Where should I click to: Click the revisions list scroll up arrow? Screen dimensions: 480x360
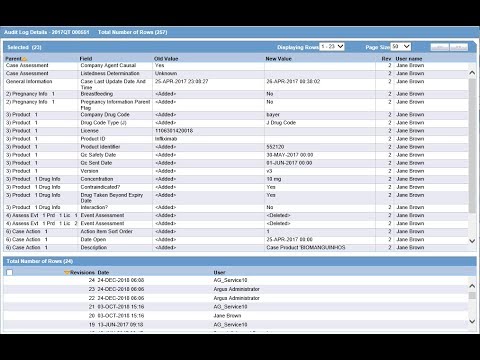pyautogui.click(x=472, y=286)
